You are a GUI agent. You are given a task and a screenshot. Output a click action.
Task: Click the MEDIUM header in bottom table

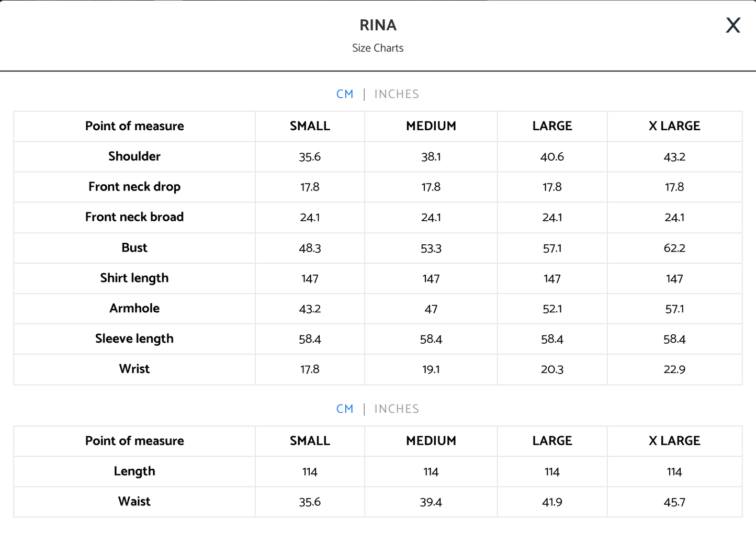point(431,441)
